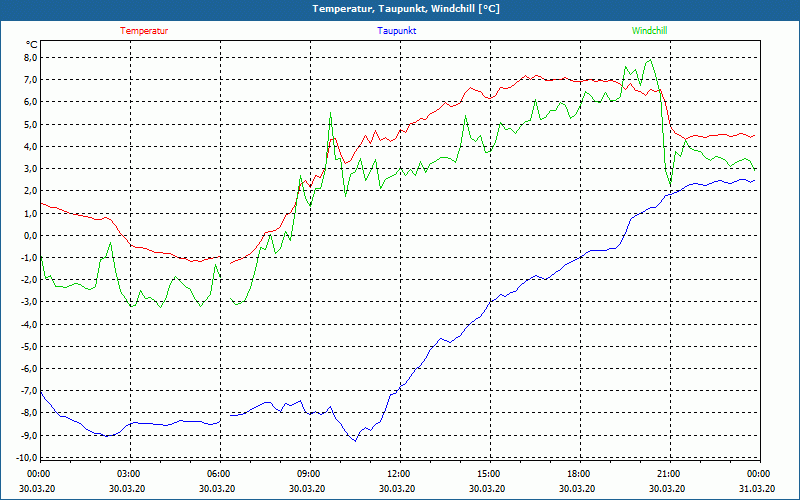Select the 09:00 time axis label
800x500 pixels.
point(309,474)
